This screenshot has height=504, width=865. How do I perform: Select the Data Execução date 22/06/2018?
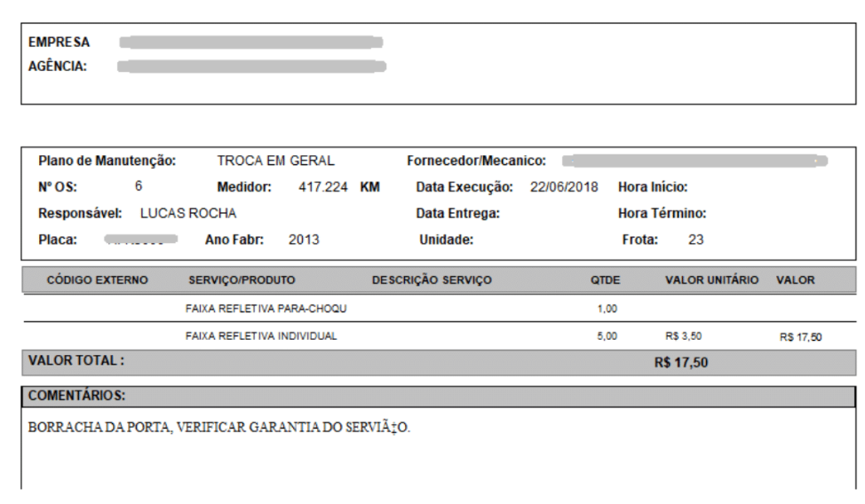pyautogui.click(x=564, y=187)
